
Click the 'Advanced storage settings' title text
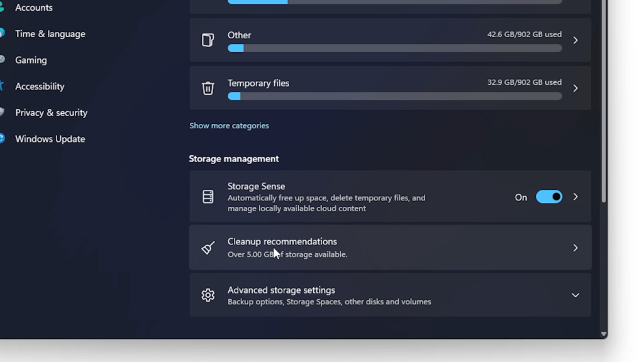281,290
